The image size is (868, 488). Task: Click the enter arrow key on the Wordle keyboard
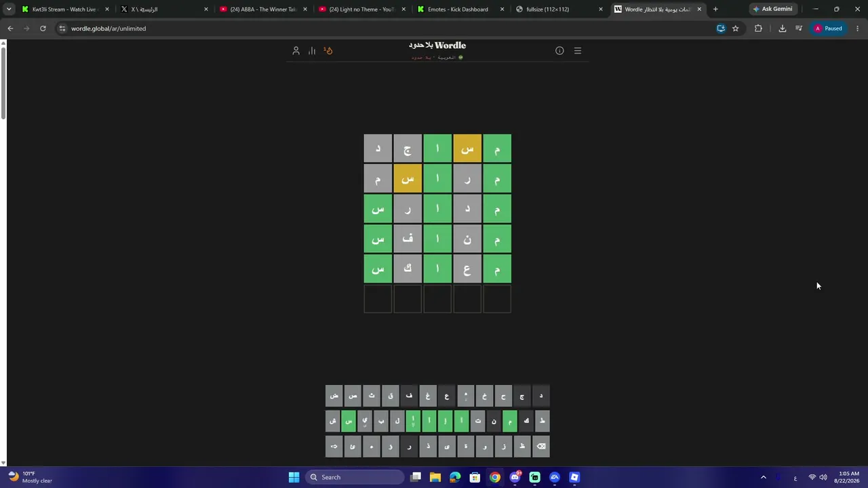click(x=334, y=446)
